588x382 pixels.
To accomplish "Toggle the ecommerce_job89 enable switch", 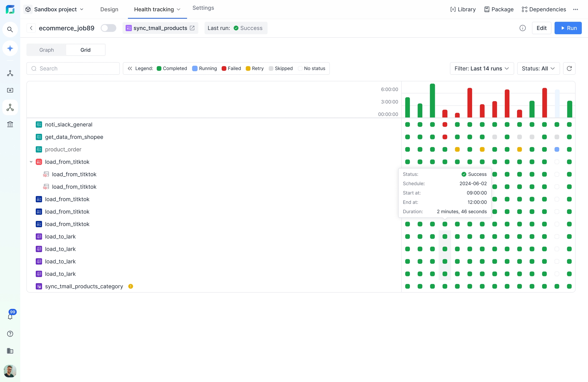I will 108,28.
